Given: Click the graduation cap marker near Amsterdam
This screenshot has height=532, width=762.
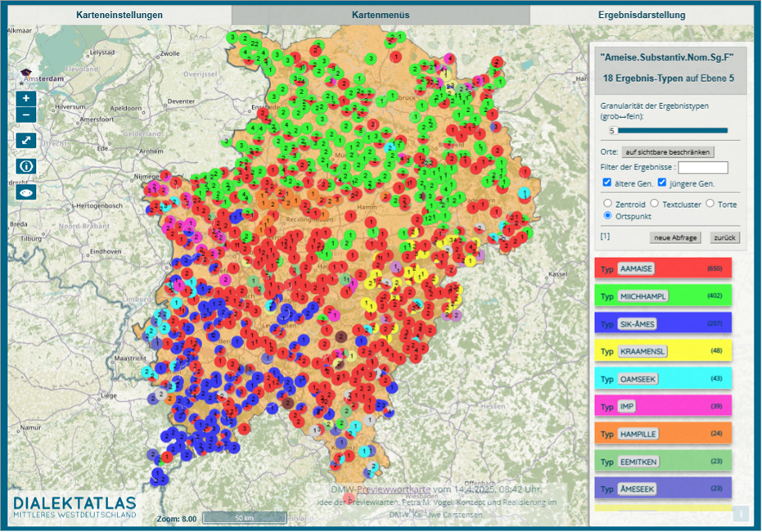Looking at the screenshot, I should pos(25,72).
